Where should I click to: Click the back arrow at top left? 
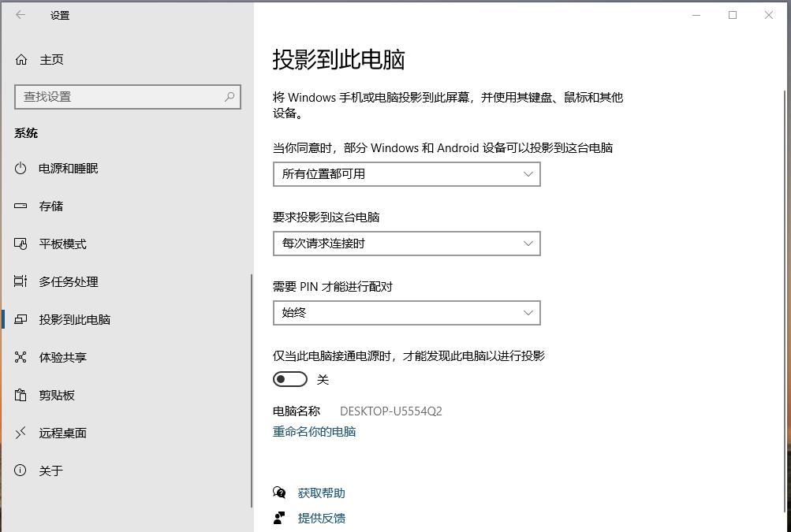(20, 14)
